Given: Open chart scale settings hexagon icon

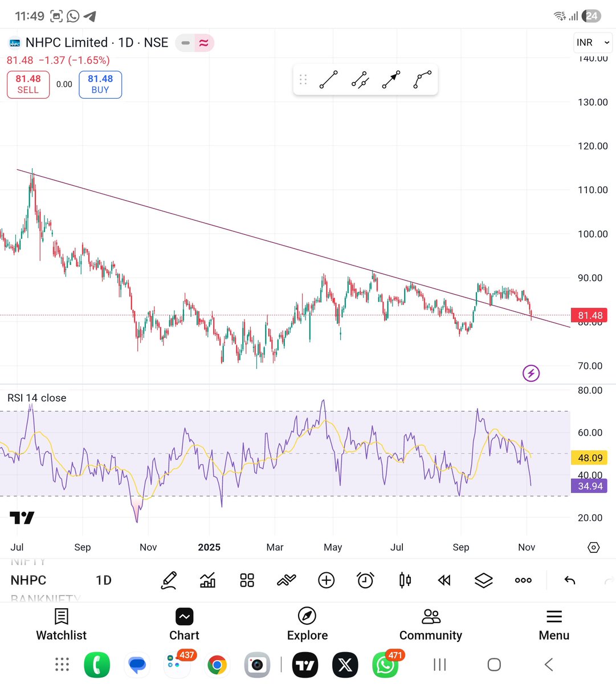Looking at the screenshot, I should click(x=593, y=547).
